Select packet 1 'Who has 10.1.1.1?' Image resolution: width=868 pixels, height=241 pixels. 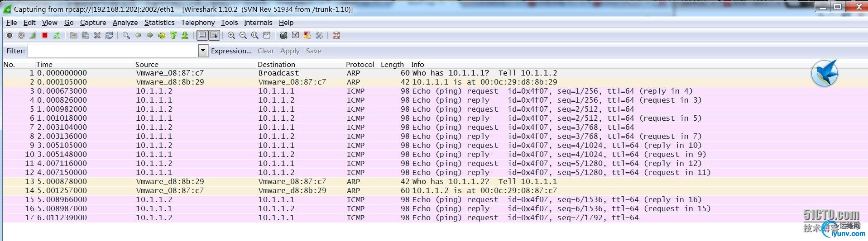[x=435, y=73]
